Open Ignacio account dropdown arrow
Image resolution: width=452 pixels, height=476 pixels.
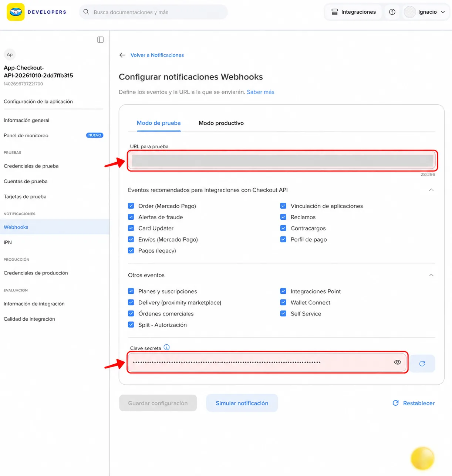pyautogui.click(x=443, y=12)
